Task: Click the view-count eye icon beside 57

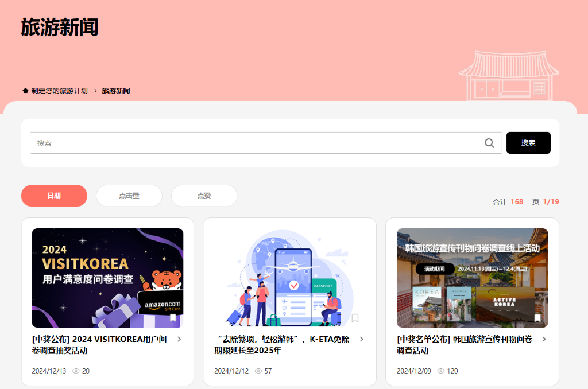Action: pyautogui.click(x=258, y=371)
